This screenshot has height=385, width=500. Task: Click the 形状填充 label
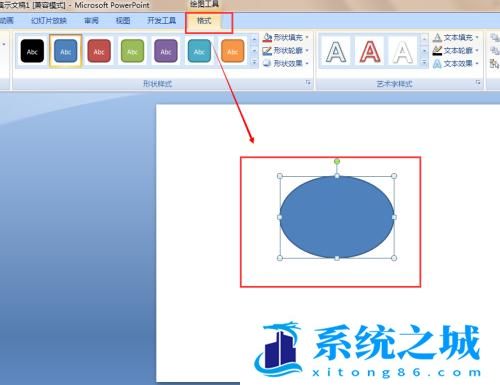click(x=288, y=37)
